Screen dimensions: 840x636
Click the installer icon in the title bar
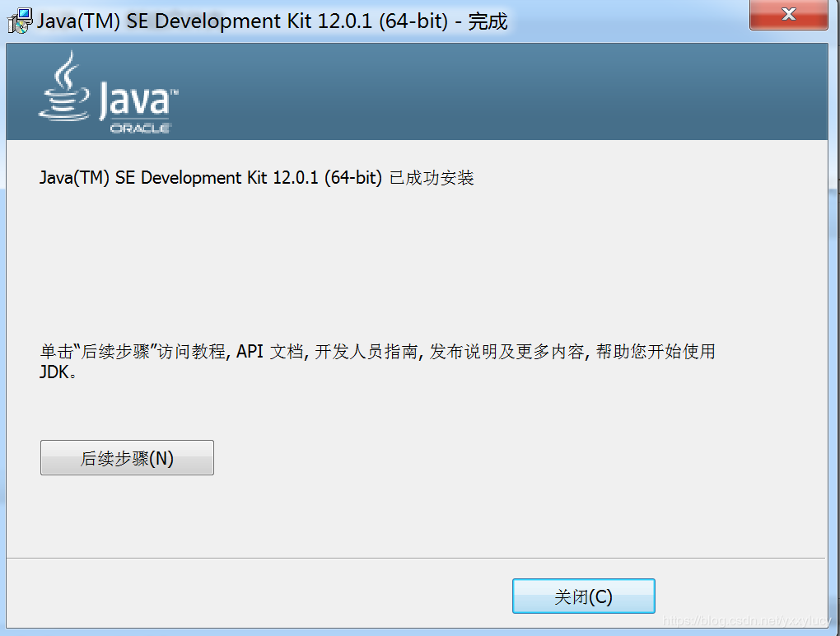[20, 21]
